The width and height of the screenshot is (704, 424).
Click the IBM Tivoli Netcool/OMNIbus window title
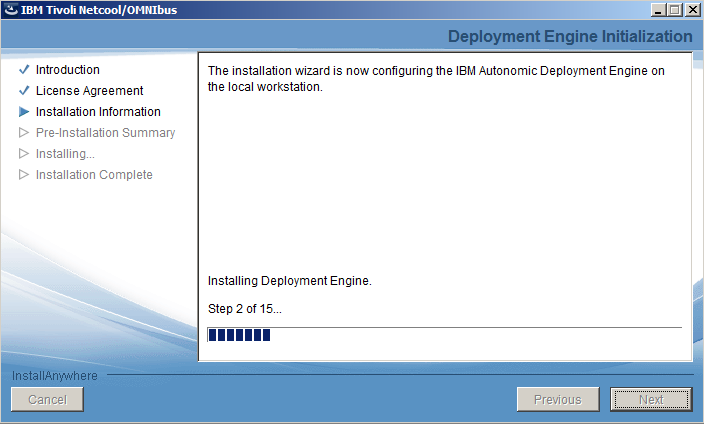pos(99,10)
